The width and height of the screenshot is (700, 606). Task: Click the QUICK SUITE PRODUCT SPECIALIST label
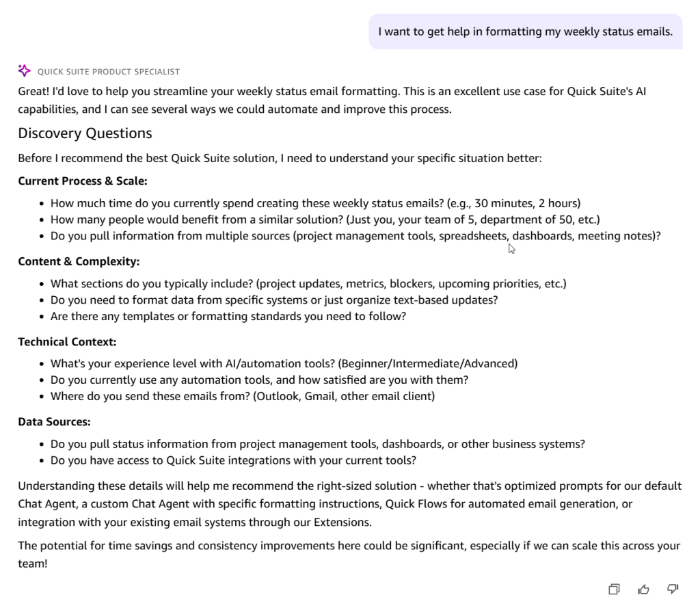click(109, 71)
